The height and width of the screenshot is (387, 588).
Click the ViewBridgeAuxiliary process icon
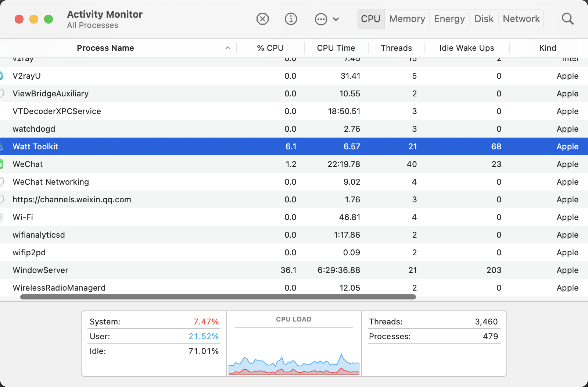tap(1, 93)
